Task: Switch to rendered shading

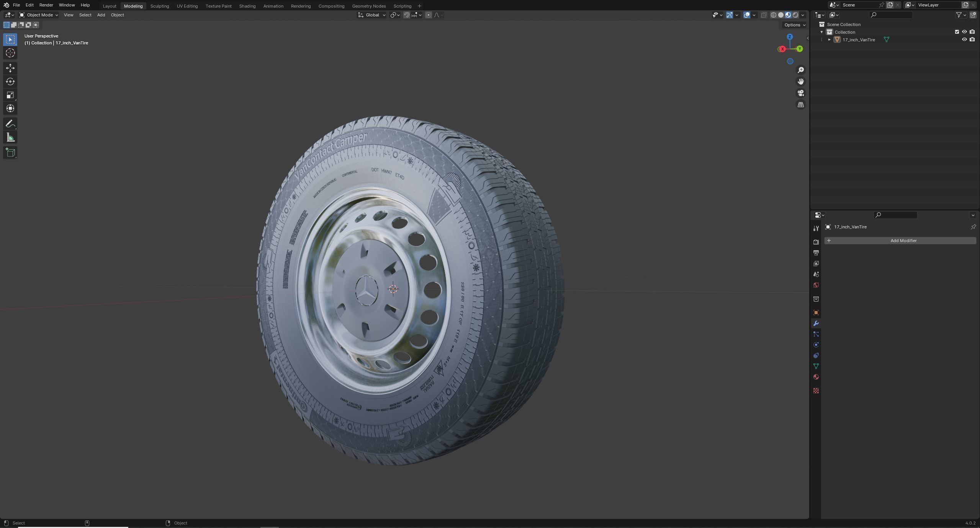Action: 795,15
